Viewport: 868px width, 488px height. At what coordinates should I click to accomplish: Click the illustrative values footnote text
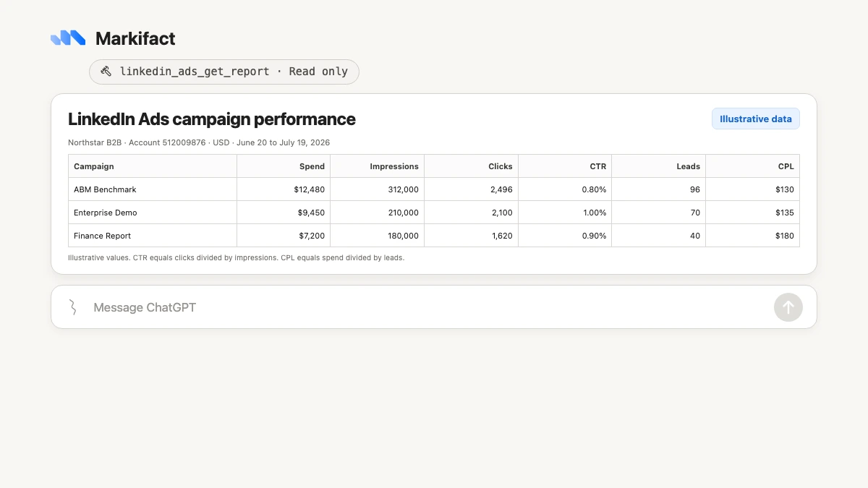point(236,257)
